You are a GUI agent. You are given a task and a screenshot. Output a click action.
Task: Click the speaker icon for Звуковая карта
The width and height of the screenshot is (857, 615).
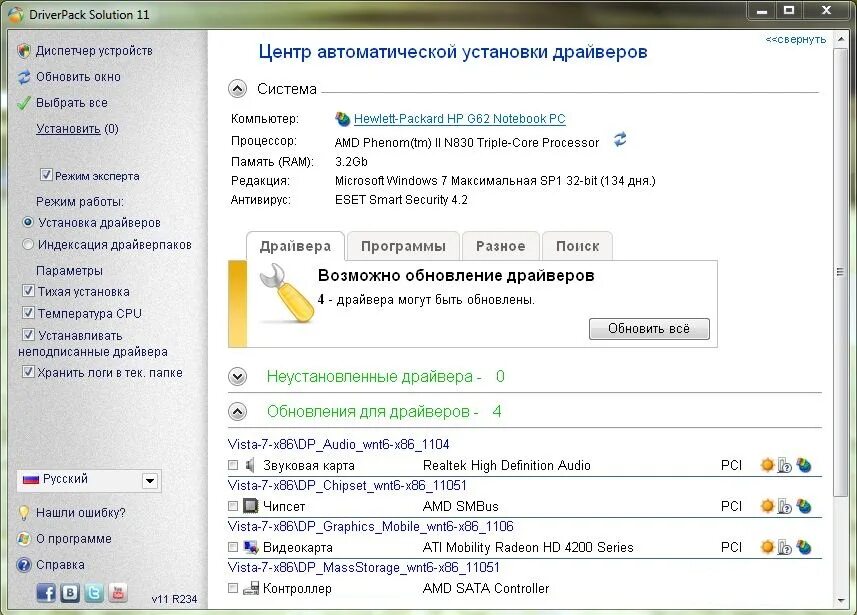[x=250, y=465]
